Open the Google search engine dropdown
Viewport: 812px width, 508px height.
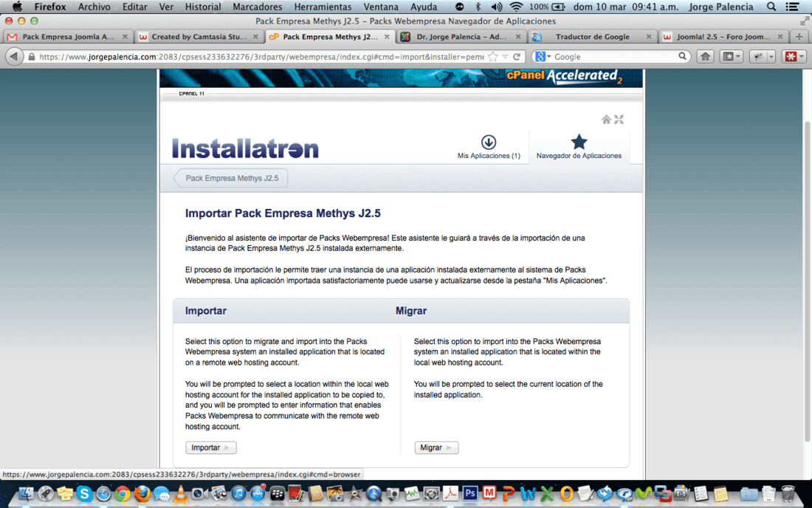coord(543,56)
